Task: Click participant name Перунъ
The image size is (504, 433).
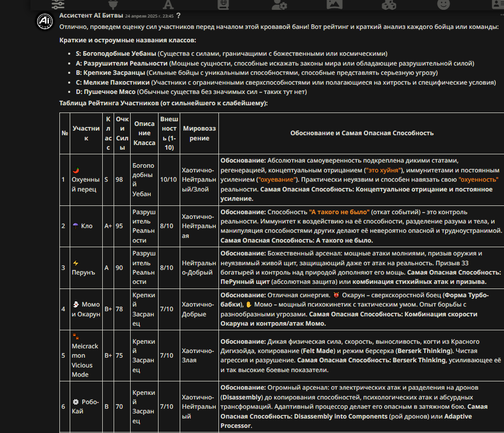Action: point(83,272)
